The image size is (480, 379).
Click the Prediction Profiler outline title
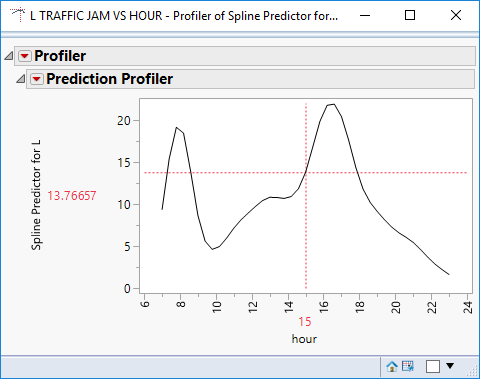109,79
